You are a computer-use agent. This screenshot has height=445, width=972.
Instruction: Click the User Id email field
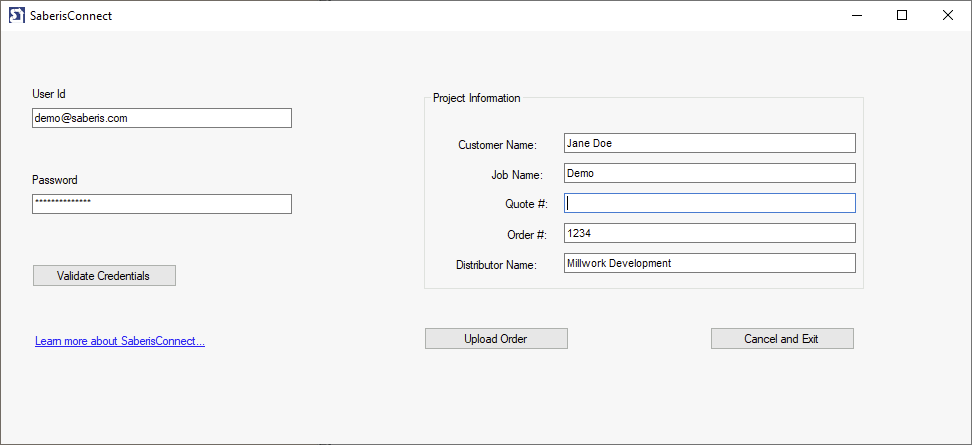[161, 118]
